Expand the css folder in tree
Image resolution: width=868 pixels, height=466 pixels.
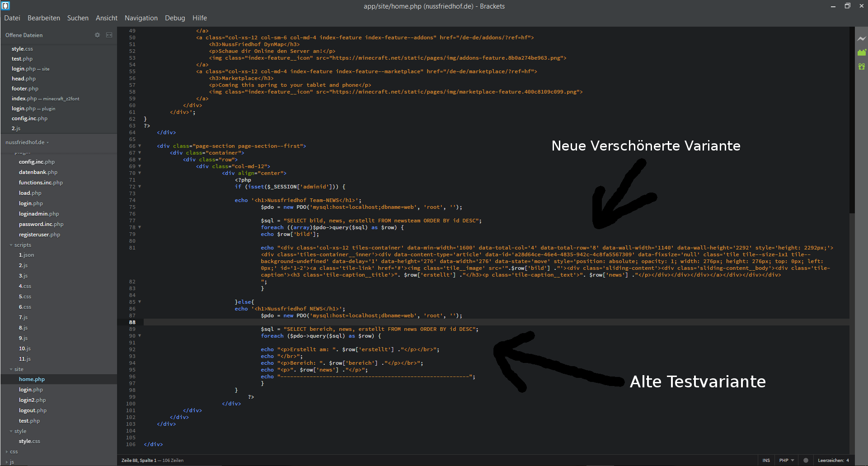coord(14,452)
